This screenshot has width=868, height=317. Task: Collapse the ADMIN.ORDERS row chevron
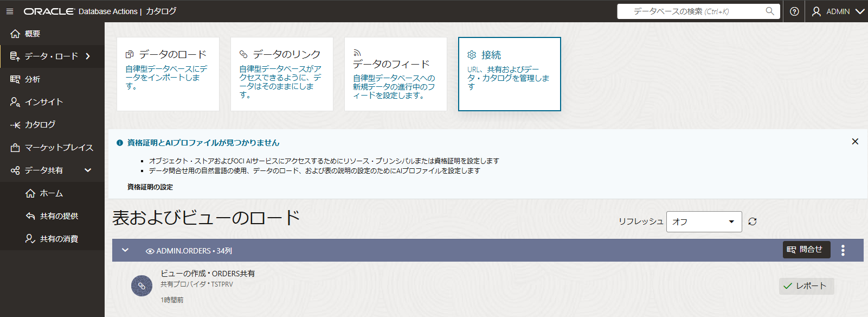[x=125, y=250]
